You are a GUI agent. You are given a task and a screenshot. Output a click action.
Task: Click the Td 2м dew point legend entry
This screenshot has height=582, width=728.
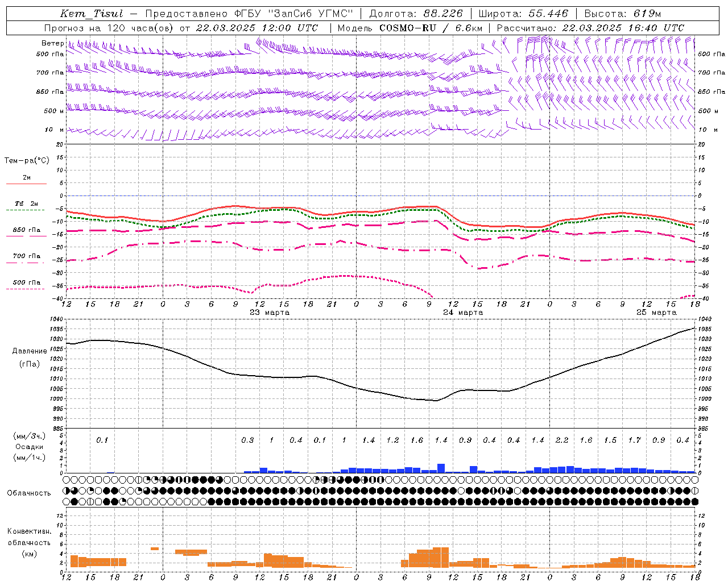(x=27, y=203)
